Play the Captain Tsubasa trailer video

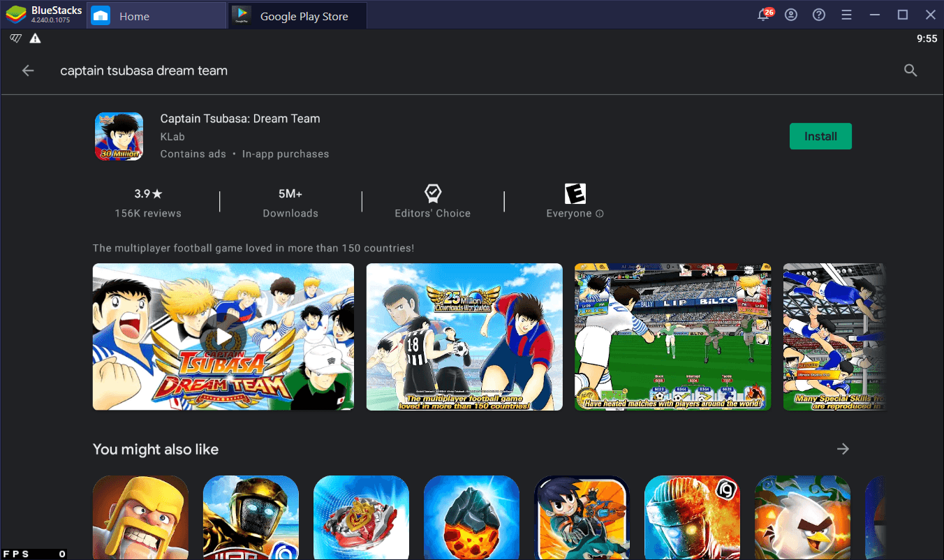[223, 337]
